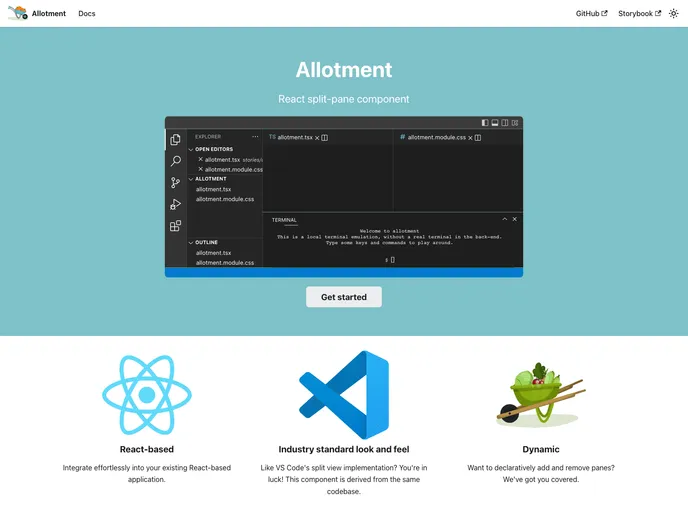Click the Allotment wheelbarrow logo in navbar

(x=18, y=13)
